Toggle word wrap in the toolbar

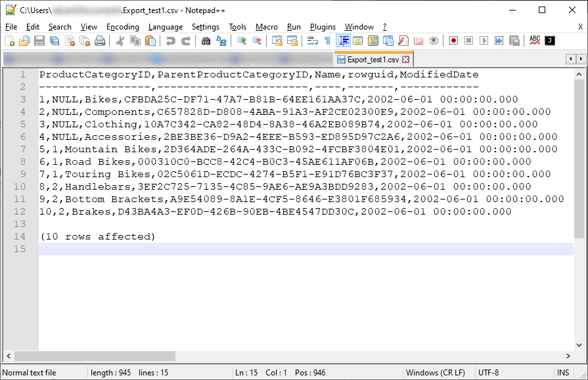tap(312, 40)
